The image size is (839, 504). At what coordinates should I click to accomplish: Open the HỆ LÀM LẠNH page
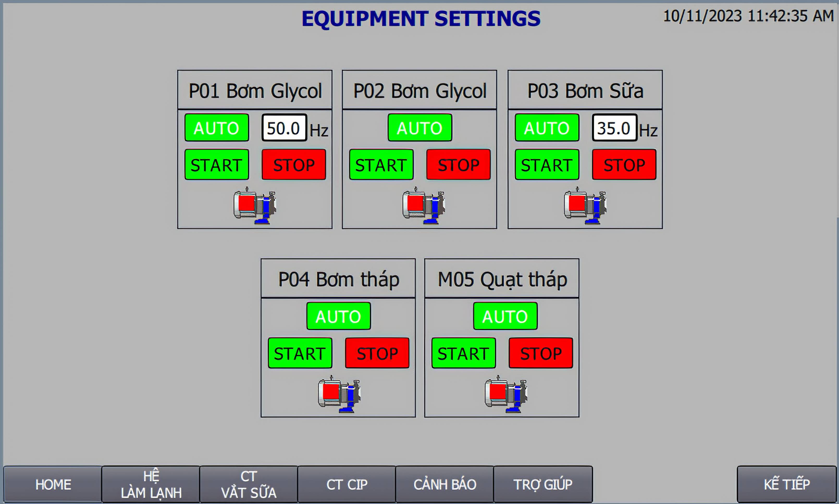pos(151,484)
